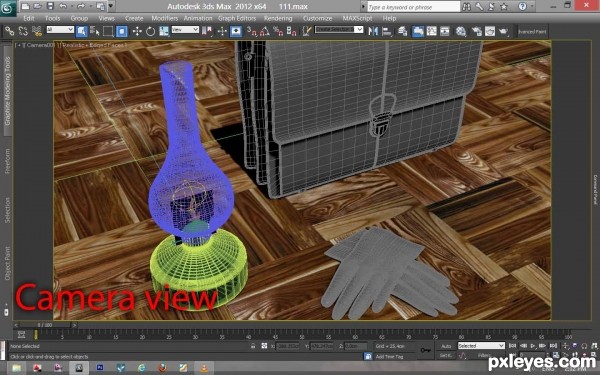600x375 pixels.
Task: Open the Mirror tool
Action: (373, 31)
